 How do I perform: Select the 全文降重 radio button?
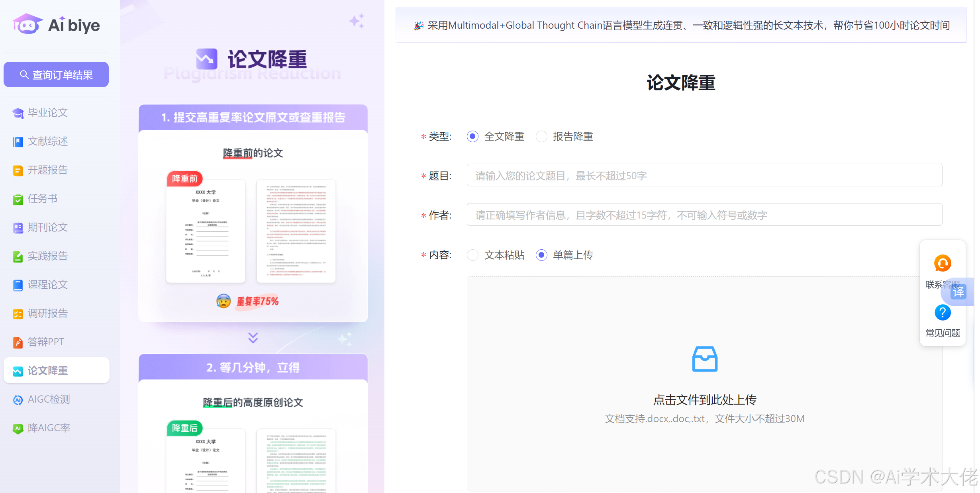[x=472, y=137]
